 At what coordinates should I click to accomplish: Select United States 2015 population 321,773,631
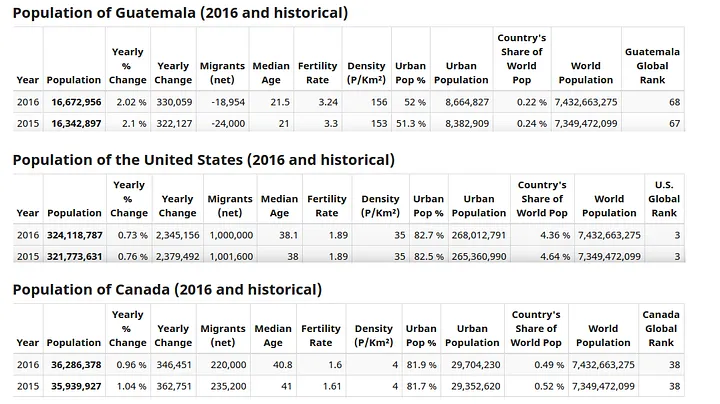click(x=74, y=256)
